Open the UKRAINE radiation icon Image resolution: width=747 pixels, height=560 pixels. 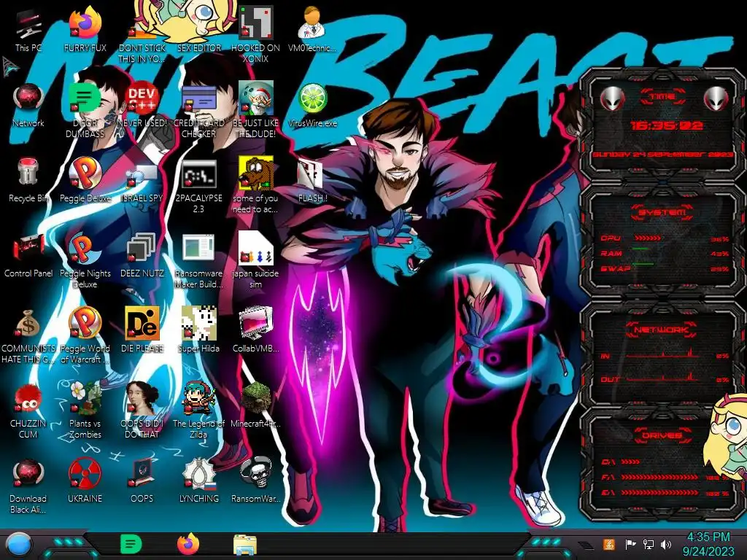[85, 480]
